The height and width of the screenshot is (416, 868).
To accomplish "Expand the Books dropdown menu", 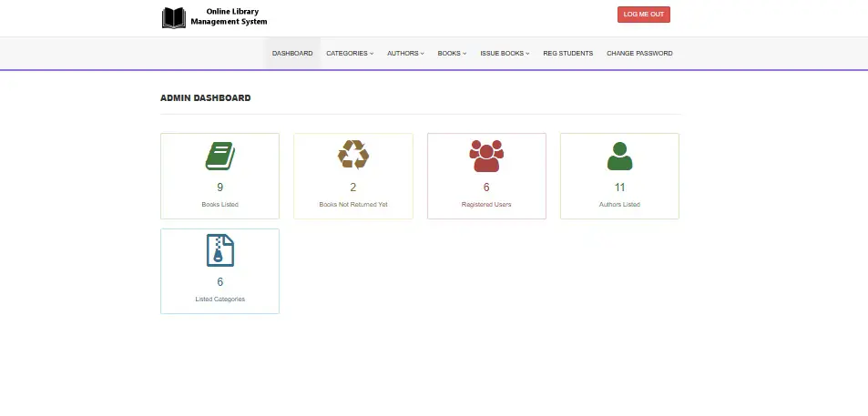I will (x=453, y=53).
